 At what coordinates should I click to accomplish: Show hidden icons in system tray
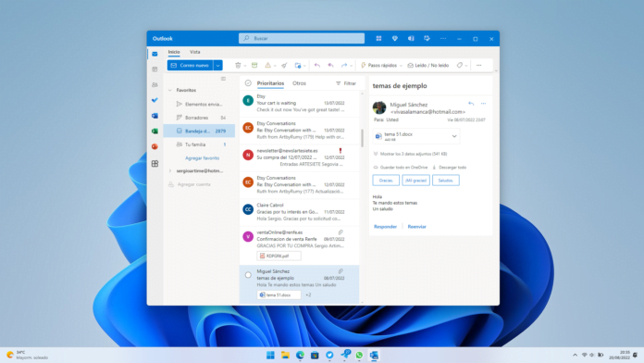click(575, 356)
